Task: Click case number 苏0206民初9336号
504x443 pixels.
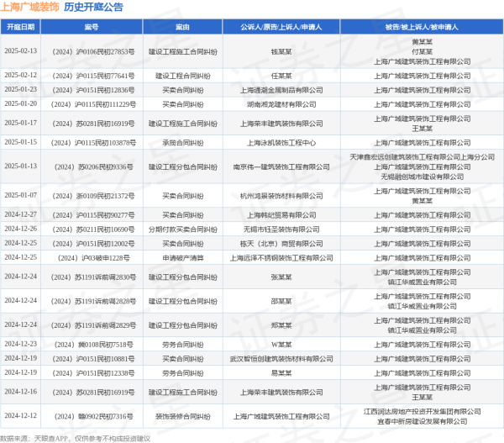Action: 93,167
